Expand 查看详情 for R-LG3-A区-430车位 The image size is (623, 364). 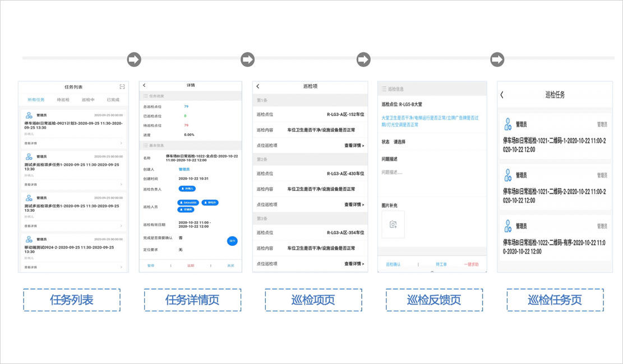pos(354,205)
